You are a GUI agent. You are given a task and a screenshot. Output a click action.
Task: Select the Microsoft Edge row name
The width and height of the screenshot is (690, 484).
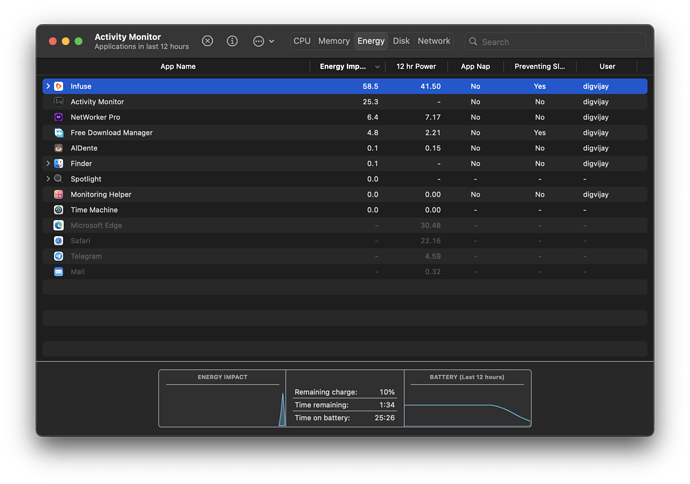96,225
